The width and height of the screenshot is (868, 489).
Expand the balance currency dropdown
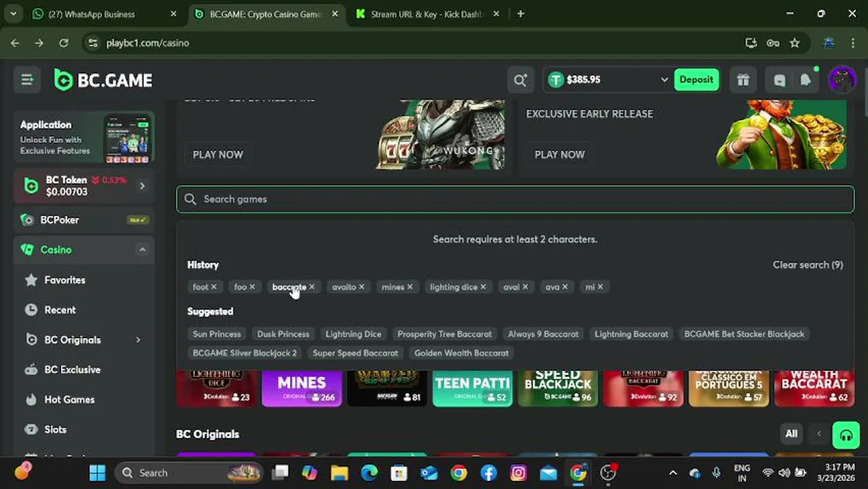pyautogui.click(x=664, y=80)
